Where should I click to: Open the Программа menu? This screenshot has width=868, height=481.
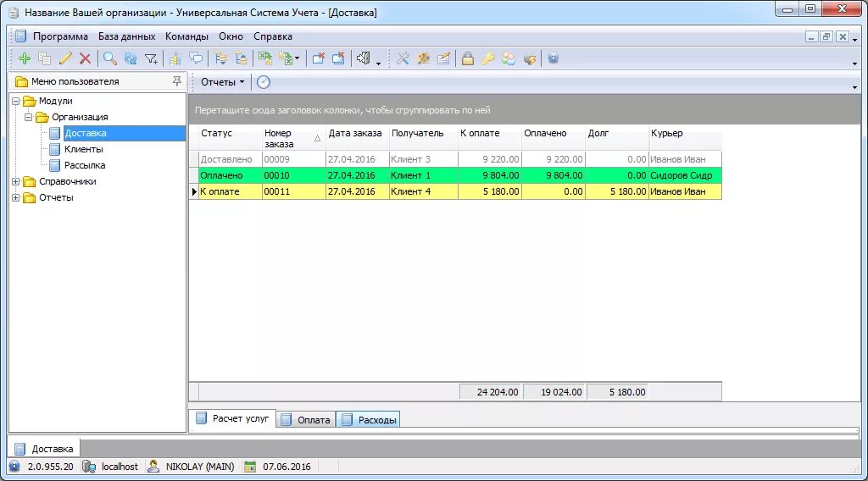[x=60, y=36]
